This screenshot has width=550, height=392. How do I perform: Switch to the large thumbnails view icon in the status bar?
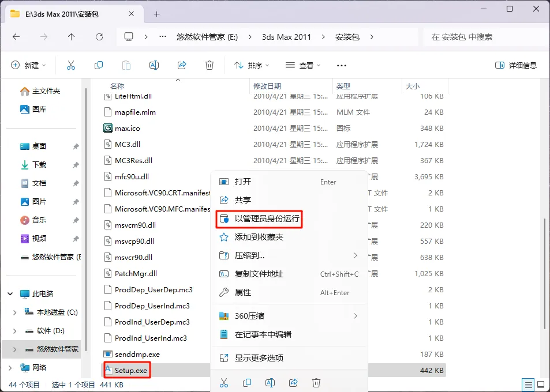pos(541,385)
